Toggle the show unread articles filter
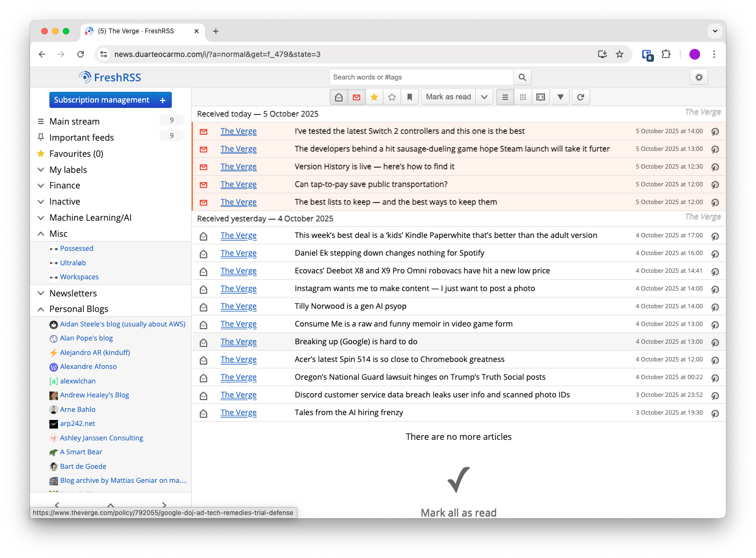Screen dimensions: 756x558 pos(357,97)
